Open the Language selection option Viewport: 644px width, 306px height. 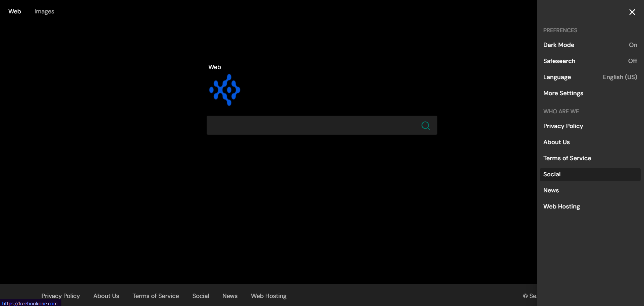pyautogui.click(x=590, y=77)
